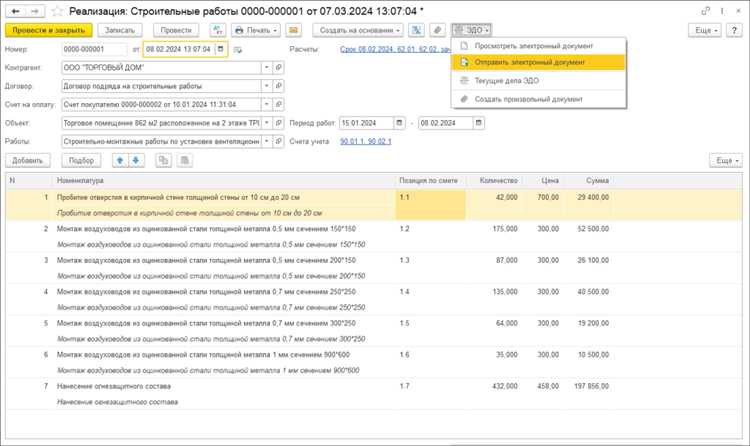Screen dimensions: 750x446
Task: Click the Записать button
Action: coord(120,30)
